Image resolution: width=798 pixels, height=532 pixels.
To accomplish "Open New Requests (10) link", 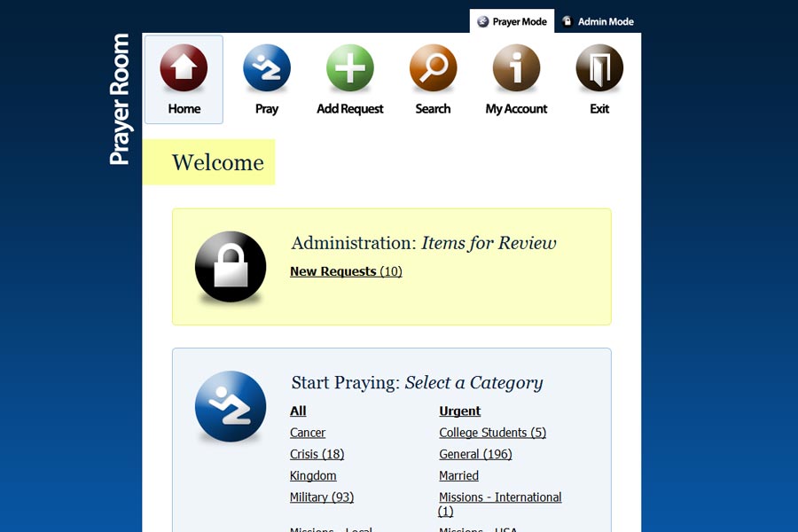I will point(346,271).
